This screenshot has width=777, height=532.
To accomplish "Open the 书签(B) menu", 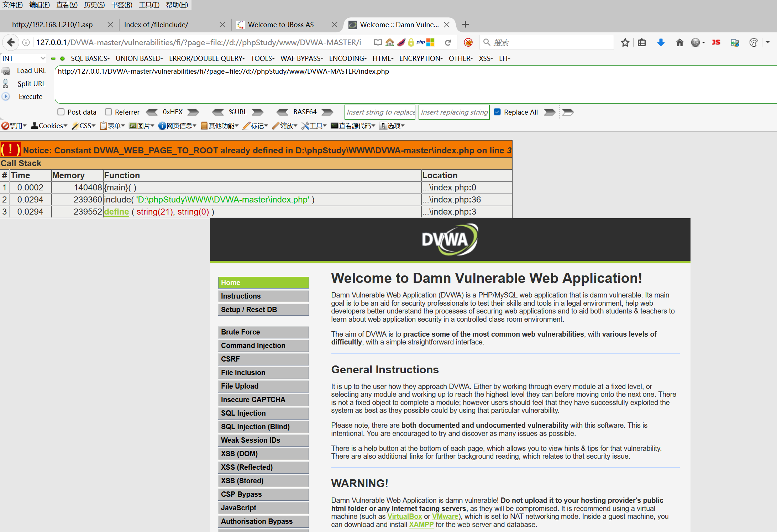I will coord(122,5).
